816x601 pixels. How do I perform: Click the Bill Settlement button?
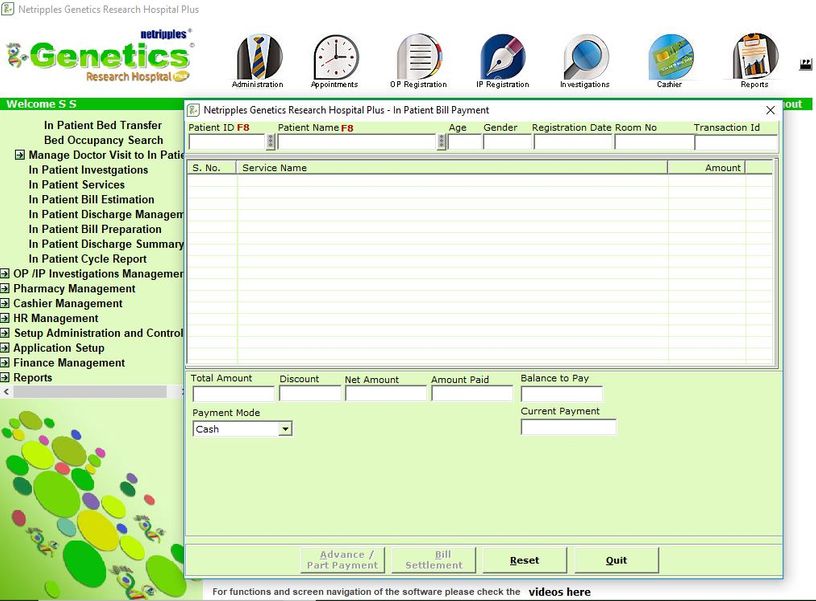(434, 560)
